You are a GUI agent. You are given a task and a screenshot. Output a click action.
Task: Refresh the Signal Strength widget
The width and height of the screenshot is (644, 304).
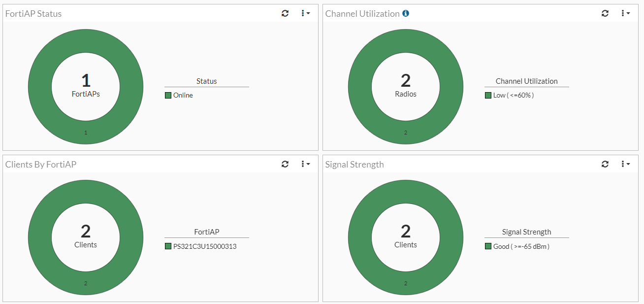click(605, 164)
